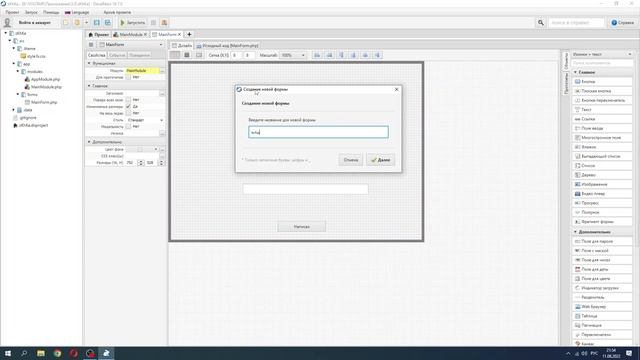Toggle the Поверх всех окон checkbox
The height and width of the screenshot is (360, 640).
pyautogui.click(x=128, y=100)
